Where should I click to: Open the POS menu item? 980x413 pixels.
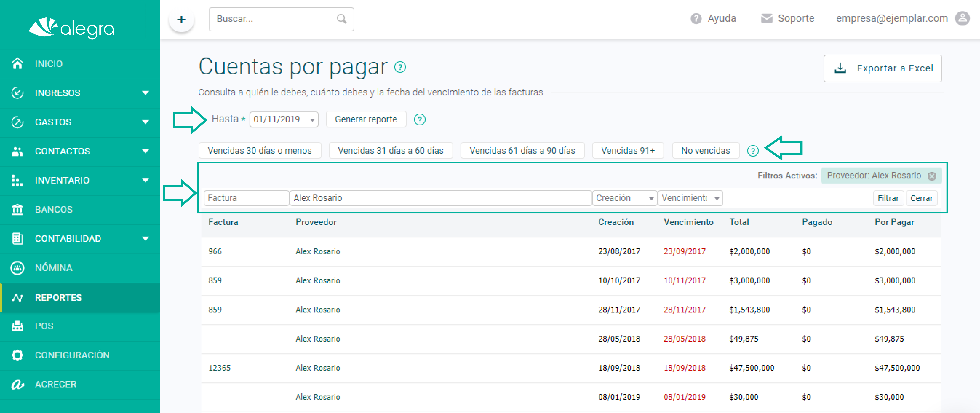pyautogui.click(x=80, y=326)
